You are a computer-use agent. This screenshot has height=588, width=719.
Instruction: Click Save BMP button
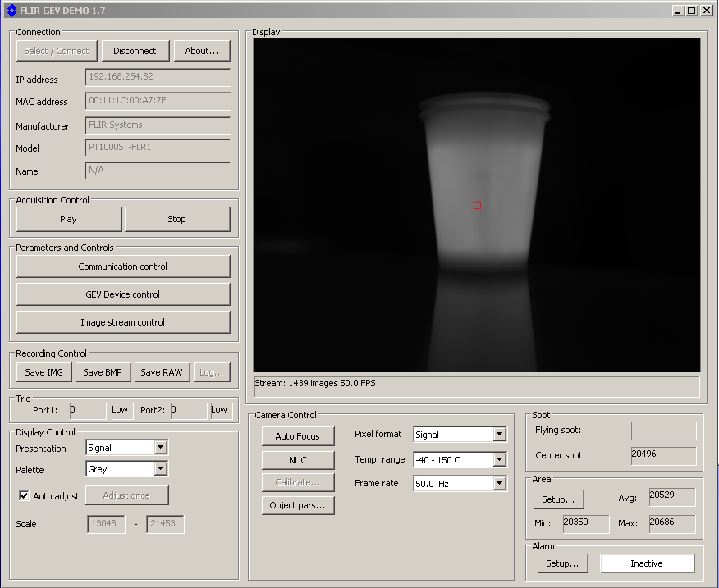click(103, 372)
